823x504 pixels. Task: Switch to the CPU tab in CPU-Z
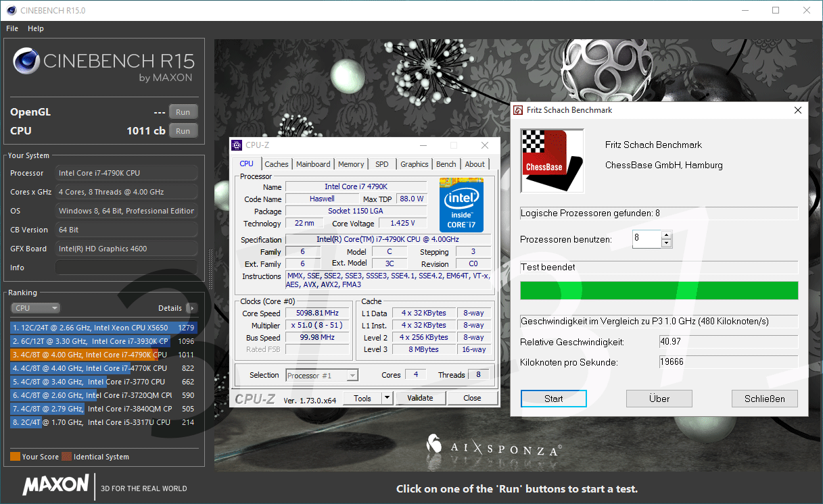pos(247,163)
